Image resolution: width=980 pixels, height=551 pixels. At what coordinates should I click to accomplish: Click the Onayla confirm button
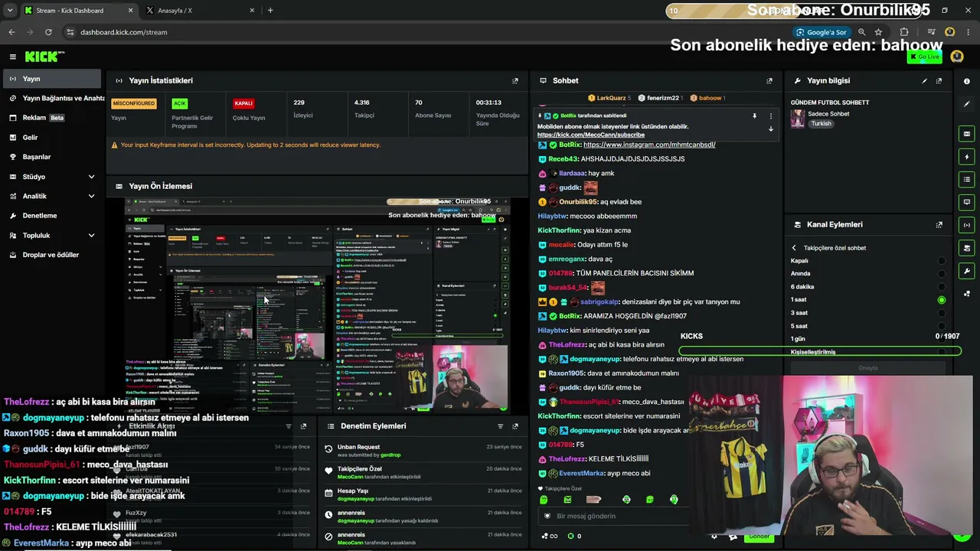pos(868,368)
